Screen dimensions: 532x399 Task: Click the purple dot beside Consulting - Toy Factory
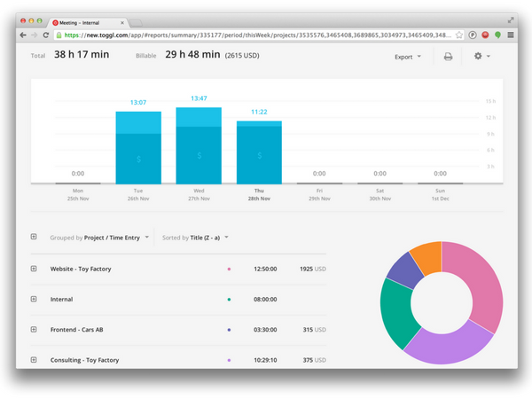[229, 360]
